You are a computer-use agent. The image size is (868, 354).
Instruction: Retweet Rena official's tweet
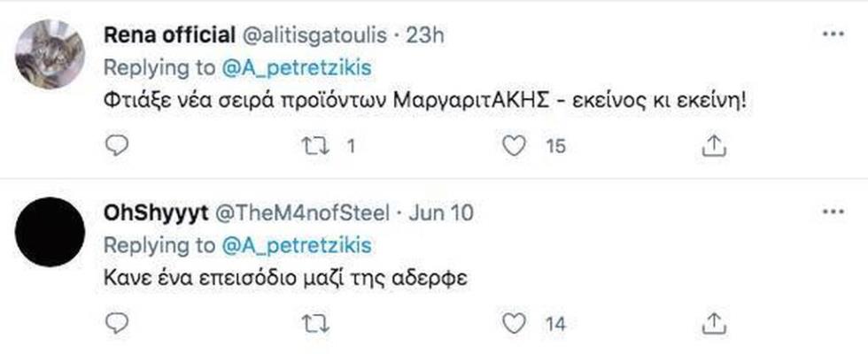tap(314, 146)
